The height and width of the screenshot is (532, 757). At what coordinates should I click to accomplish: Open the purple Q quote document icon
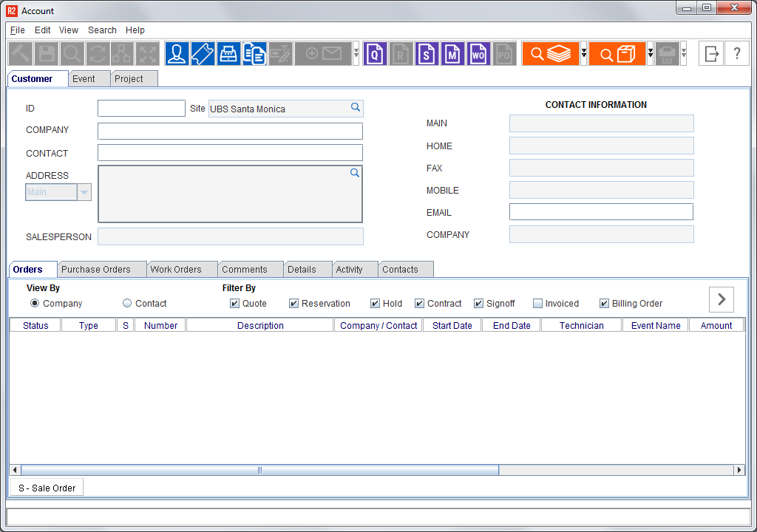click(x=376, y=54)
